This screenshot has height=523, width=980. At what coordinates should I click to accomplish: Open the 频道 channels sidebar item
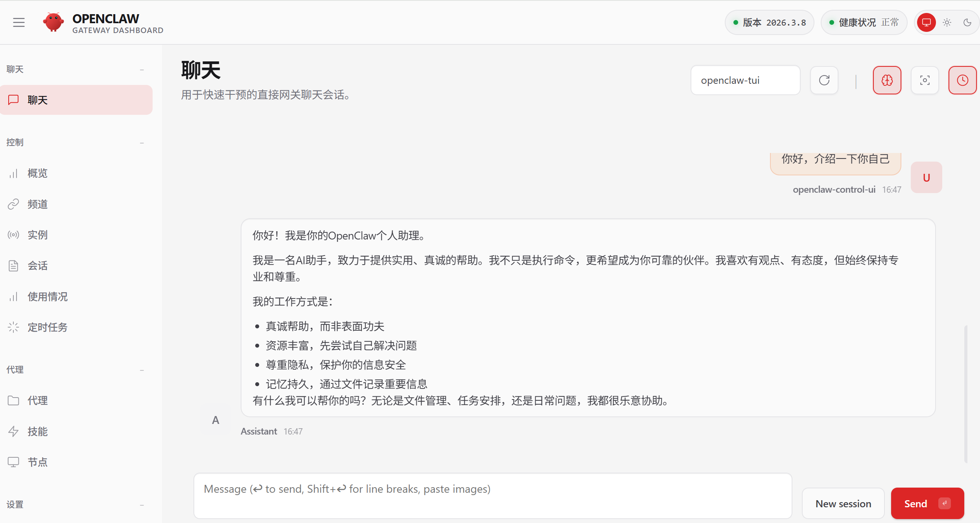(x=37, y=204)
